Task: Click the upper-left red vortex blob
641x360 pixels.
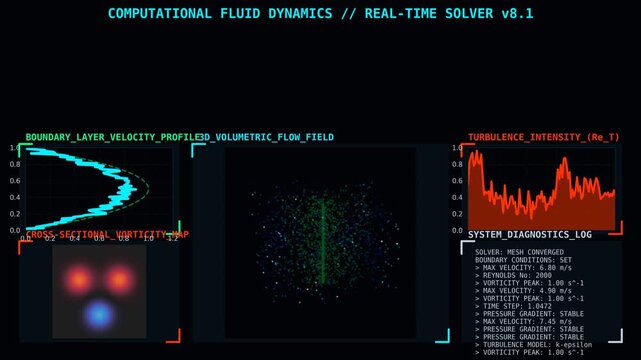Action: [78, 280]
